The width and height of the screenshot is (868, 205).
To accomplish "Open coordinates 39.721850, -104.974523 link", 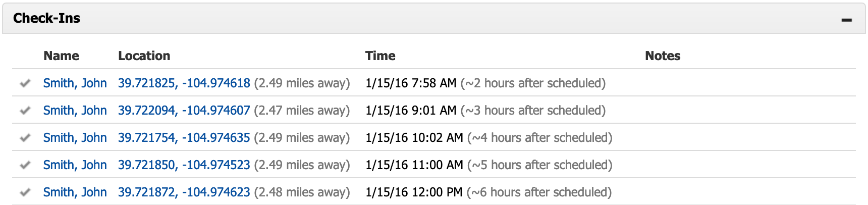I will tap(184, 165).
